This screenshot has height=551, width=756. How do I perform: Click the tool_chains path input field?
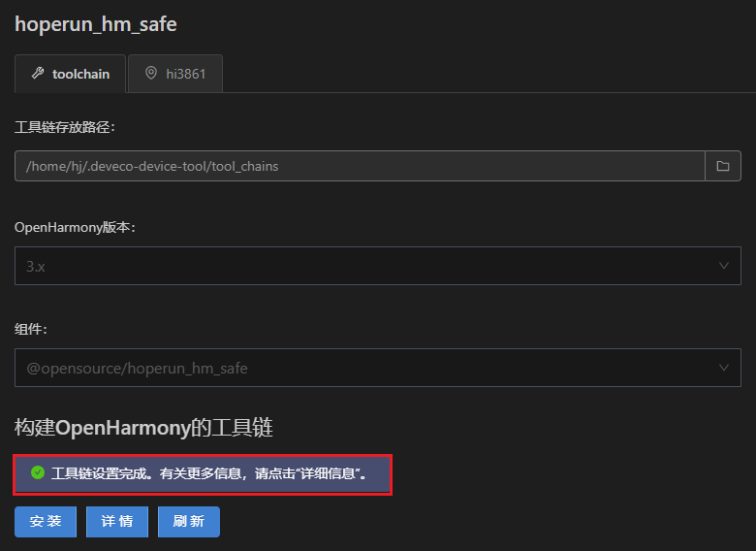[360, 166]
